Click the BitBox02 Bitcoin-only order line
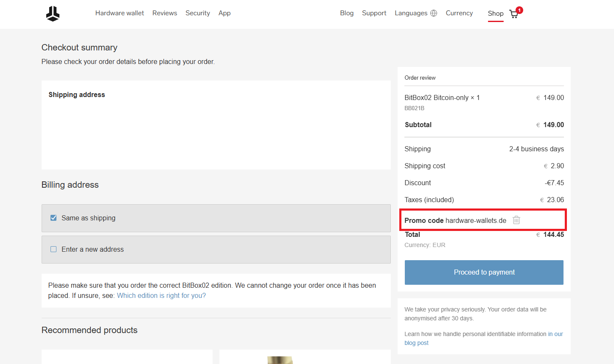This screenshot has height=364, width=614. point(442,97)
